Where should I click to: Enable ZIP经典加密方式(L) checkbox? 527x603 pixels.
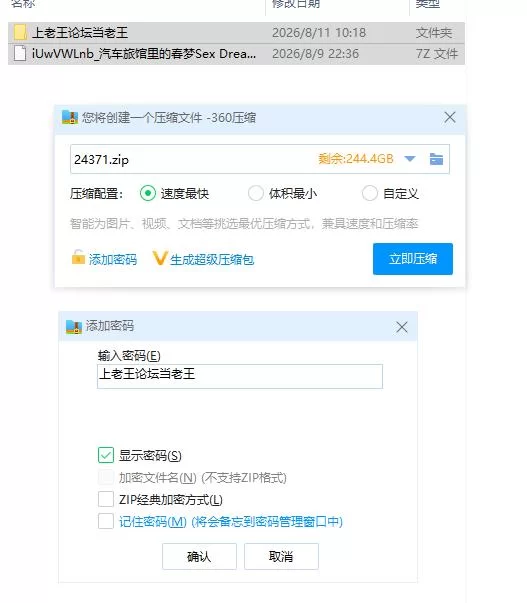[106, 499]
